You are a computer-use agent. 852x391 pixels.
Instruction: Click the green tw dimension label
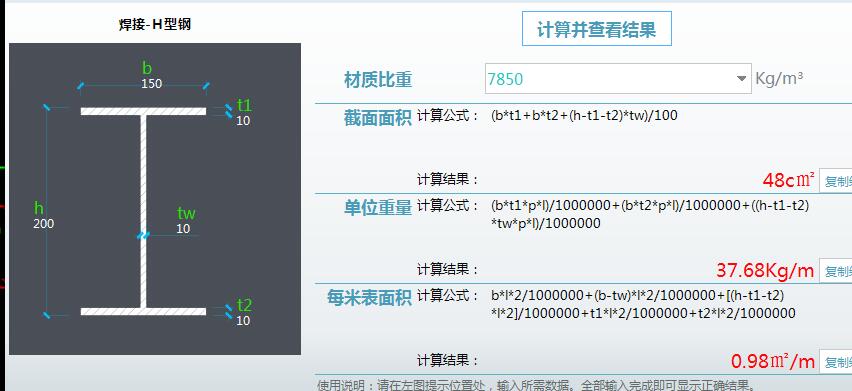coord(186,213)
